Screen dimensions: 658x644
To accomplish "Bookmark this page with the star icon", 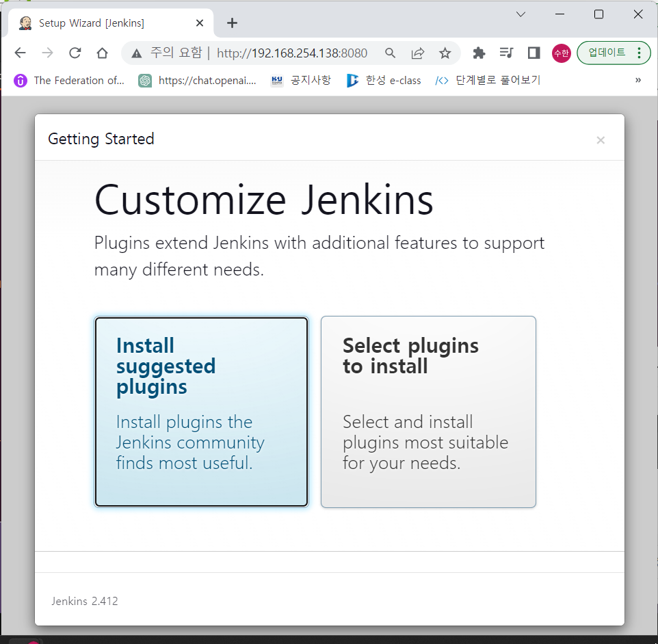I will pos(445,53).
